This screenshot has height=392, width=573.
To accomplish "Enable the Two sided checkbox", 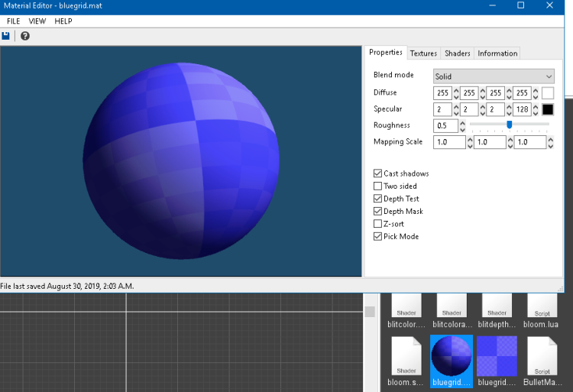I will [377, 186].
